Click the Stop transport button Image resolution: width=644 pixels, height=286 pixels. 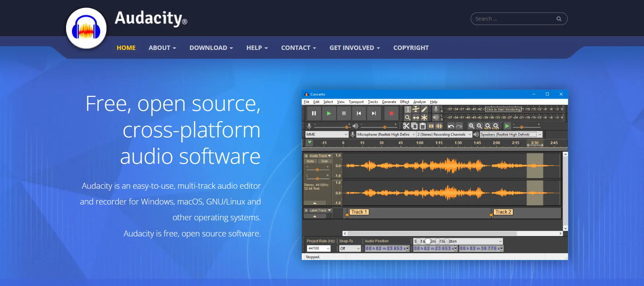click(x=344, y=113)
